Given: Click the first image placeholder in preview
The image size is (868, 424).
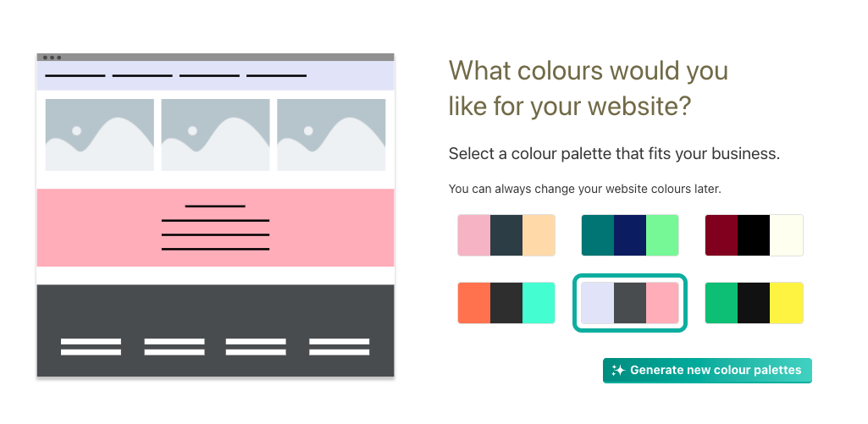Looking at the screenshot, I should click(100, 135).
